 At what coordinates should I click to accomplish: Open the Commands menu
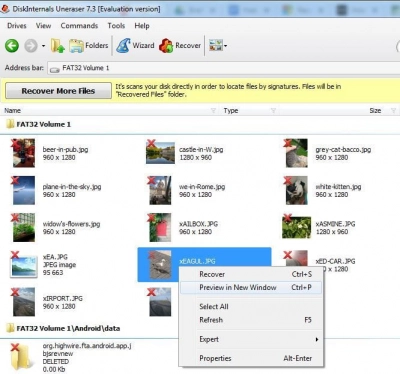[79, 26]
